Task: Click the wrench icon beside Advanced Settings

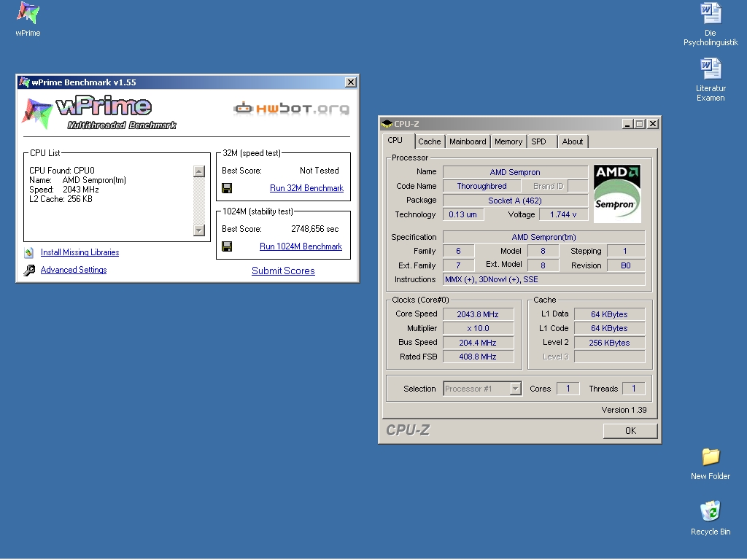Action: (x=29, y=270)
